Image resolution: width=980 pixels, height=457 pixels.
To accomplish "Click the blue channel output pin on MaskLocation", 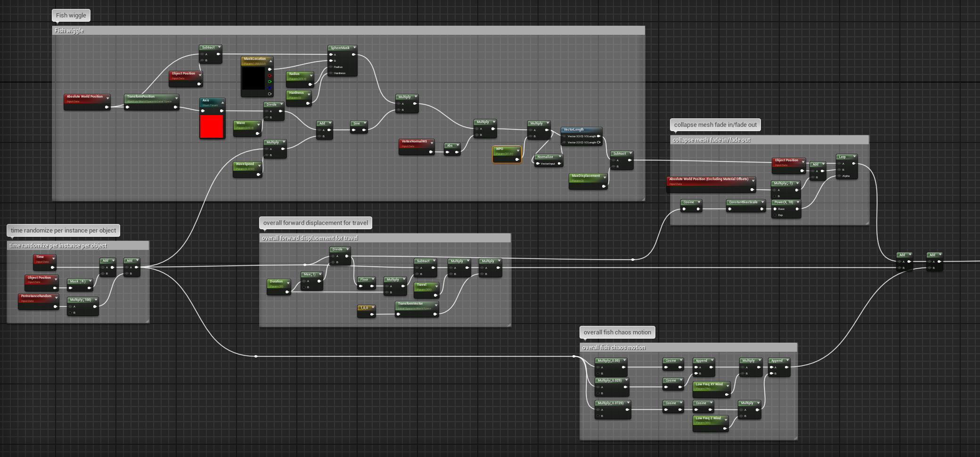I will click(x=269, y=88).
